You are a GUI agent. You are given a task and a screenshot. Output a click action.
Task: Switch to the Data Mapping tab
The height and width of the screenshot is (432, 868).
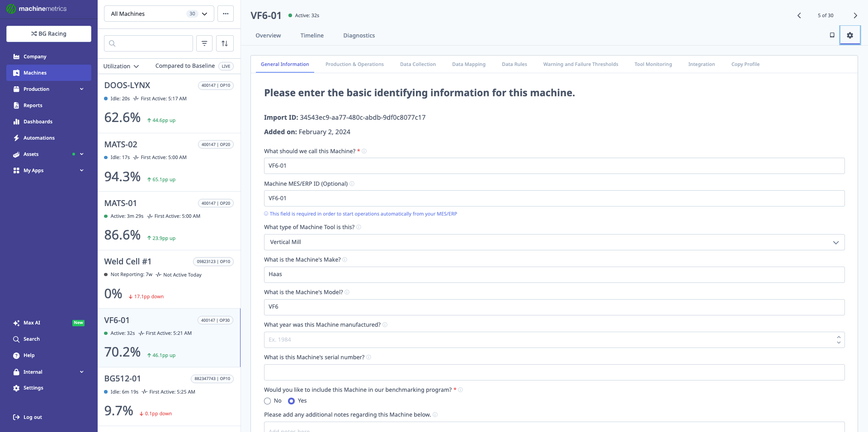[468, 64]
